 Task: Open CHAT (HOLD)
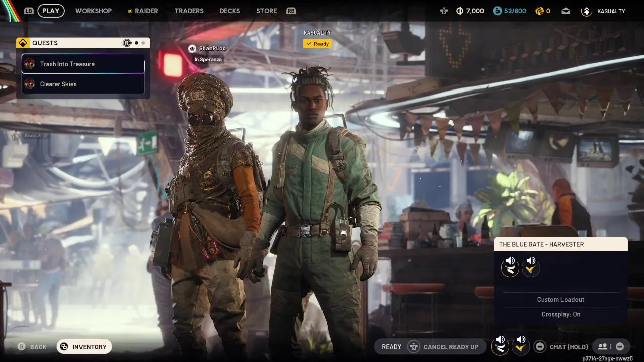coord(569,347)
